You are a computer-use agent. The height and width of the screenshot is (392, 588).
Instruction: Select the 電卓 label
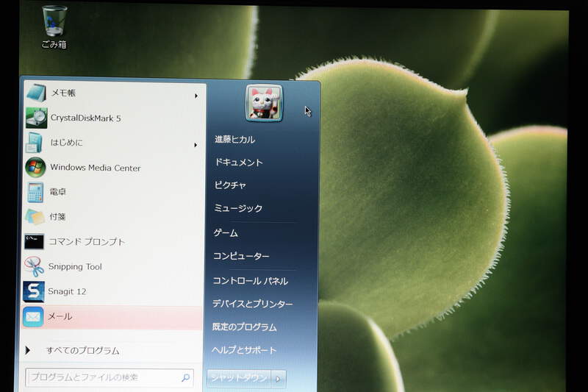click(x=58, y=192)
